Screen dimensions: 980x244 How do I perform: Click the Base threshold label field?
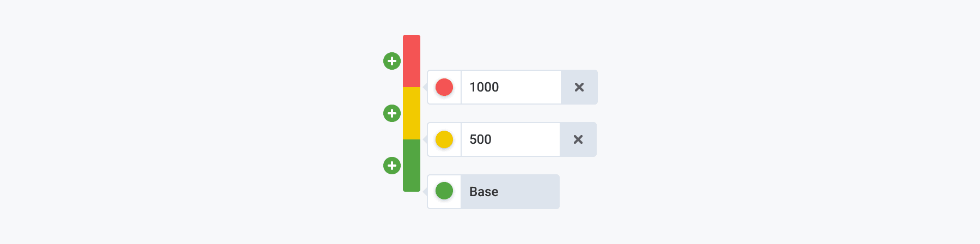coord(510,192)
